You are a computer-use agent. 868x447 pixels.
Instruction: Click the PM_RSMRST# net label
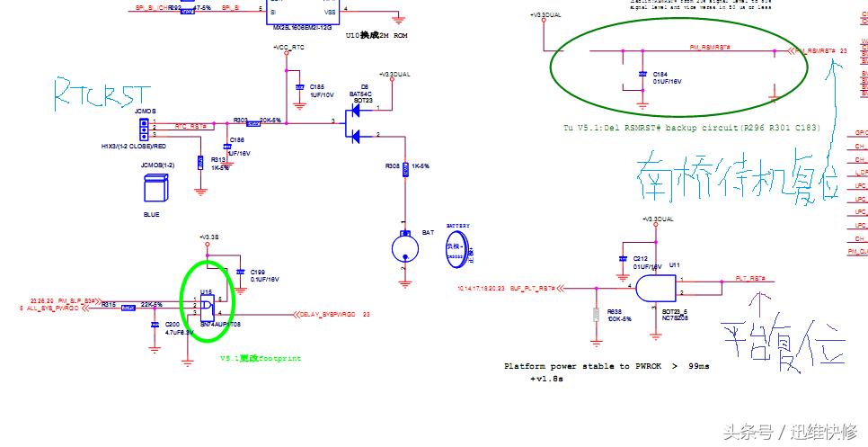click(710, 48)
